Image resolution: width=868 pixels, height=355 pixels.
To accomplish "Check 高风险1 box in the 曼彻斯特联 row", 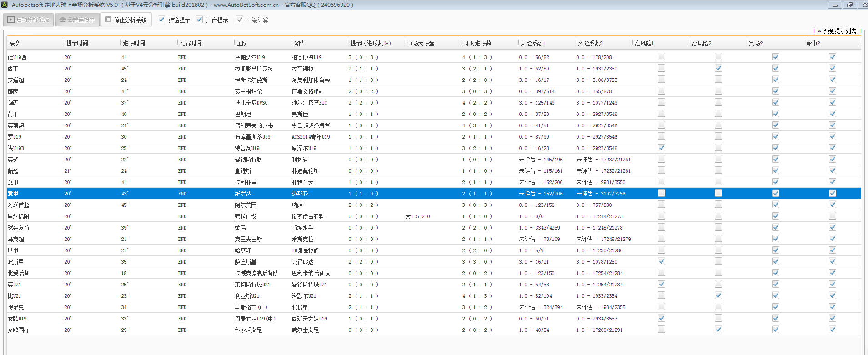I will pyautogui.click(x=662, y=159).
